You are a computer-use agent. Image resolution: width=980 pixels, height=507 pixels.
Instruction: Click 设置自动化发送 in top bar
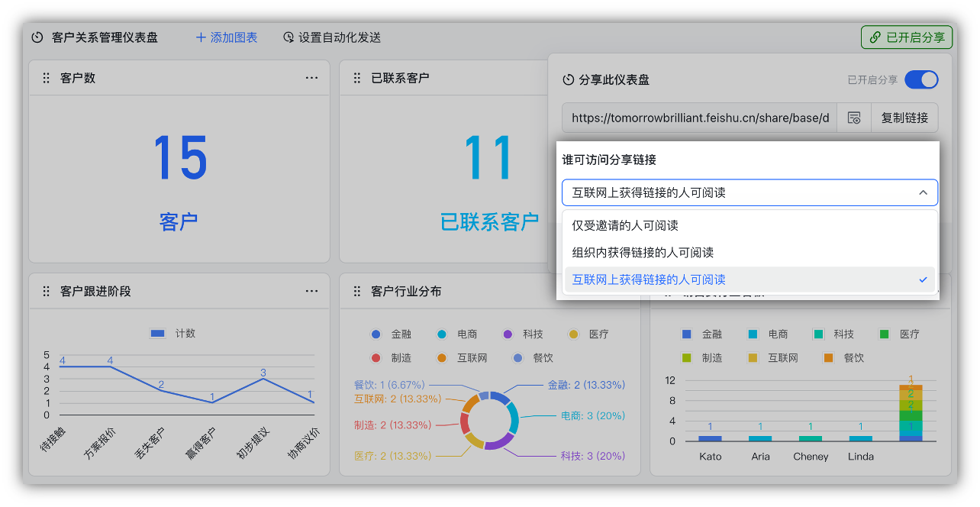tap(340, 37)
